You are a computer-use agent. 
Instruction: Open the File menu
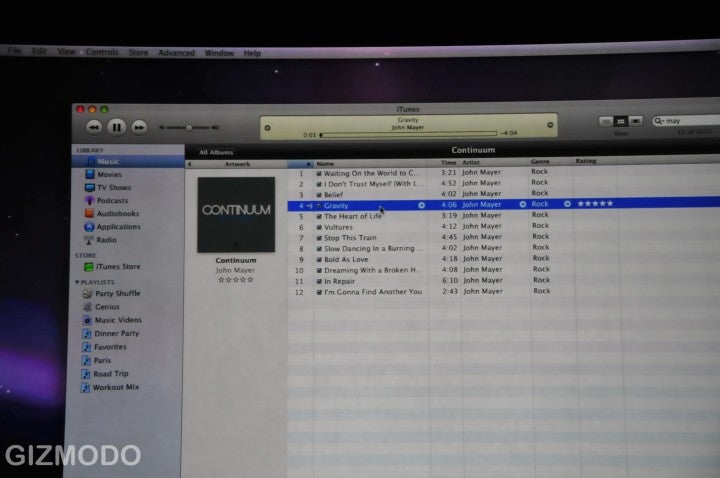(14, 51)
